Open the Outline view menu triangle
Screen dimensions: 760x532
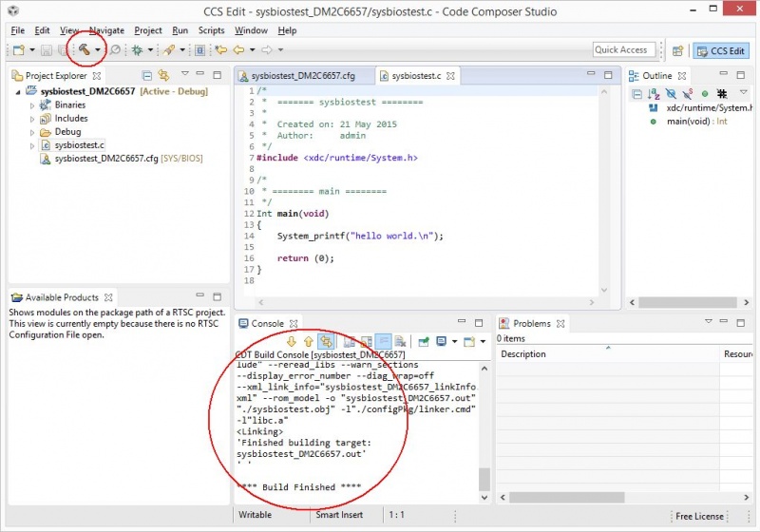coord(744,92)
